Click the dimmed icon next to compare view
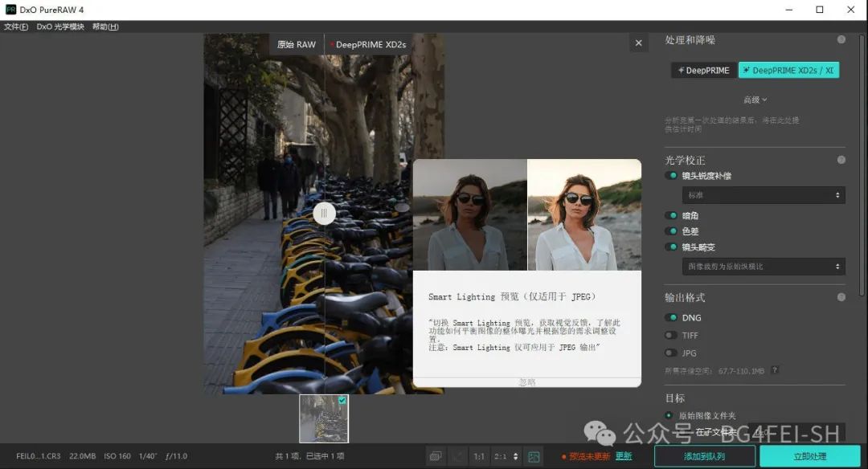The width and height of the screenshot is (868, 469). point(458,456)
